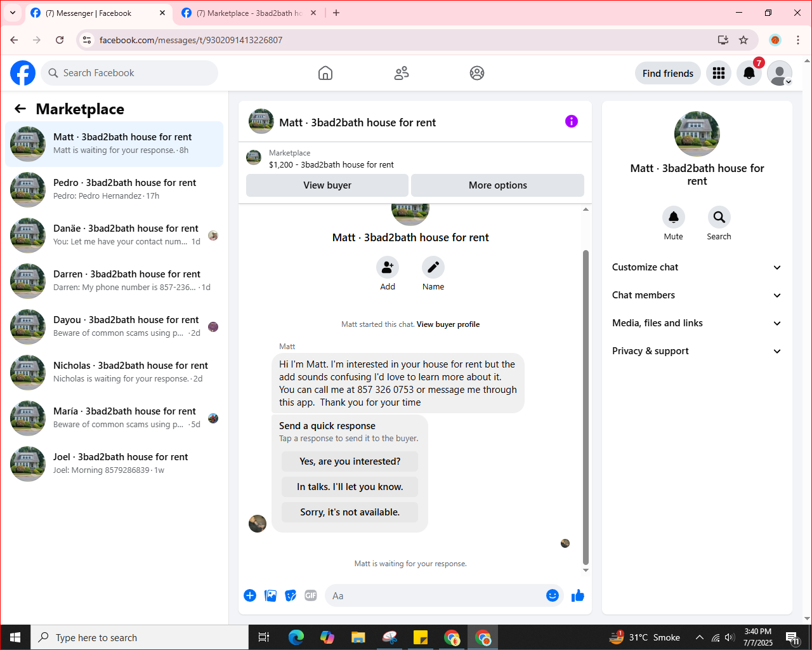This screenshot has width=812, height=650.
Task: Expand the Customize chat section
Action: click(x=697, y=267)
